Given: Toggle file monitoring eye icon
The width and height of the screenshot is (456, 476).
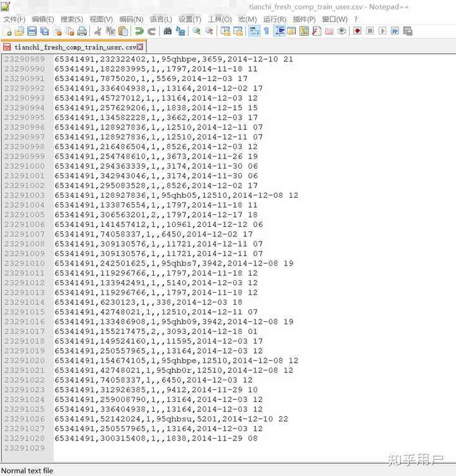Looking at the screenshot, I should pyautogui.click(x=341, y=31).
